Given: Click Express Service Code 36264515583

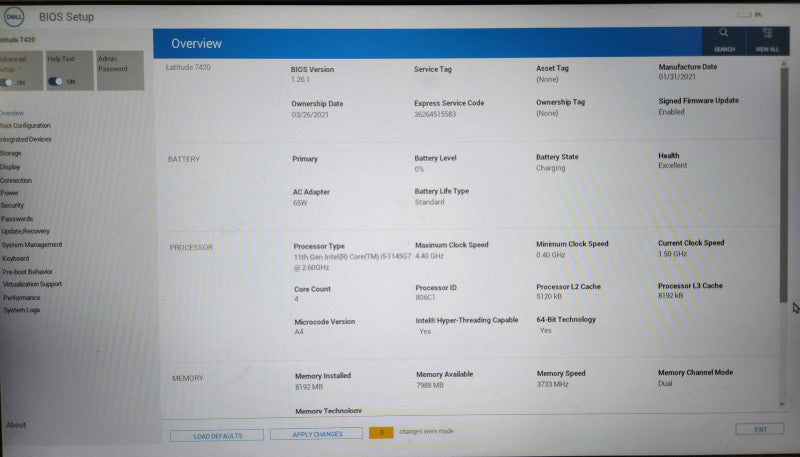Looking at the screenshot, I should click(x=435, y=114).
